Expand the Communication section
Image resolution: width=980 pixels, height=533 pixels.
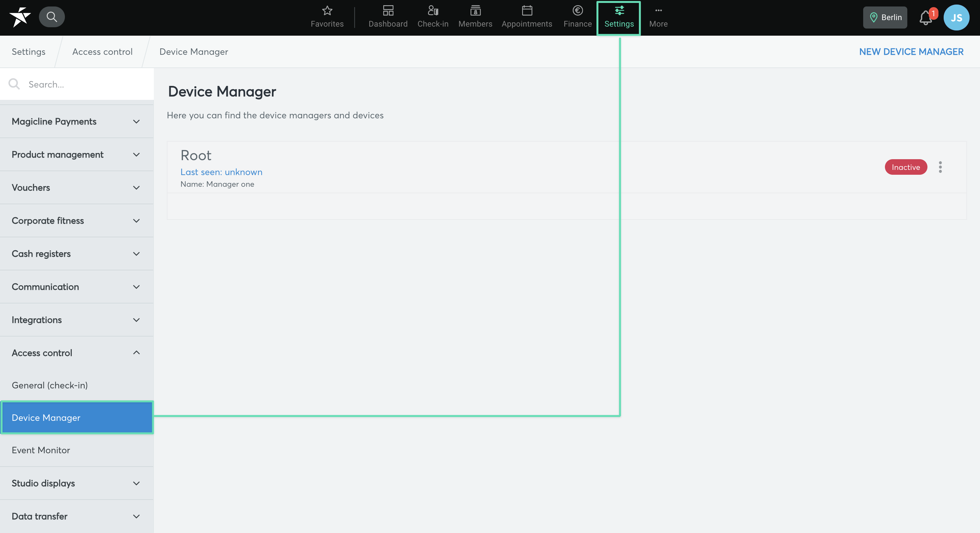(77, 287)
